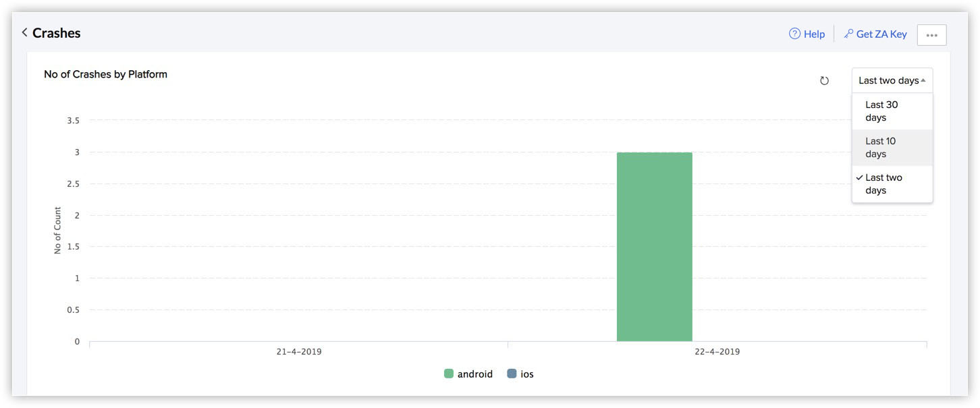This screenshot has width=980, height=408.
Task: Click the dropdown caret arrow beside Last two days
Action: coord(923,80)
